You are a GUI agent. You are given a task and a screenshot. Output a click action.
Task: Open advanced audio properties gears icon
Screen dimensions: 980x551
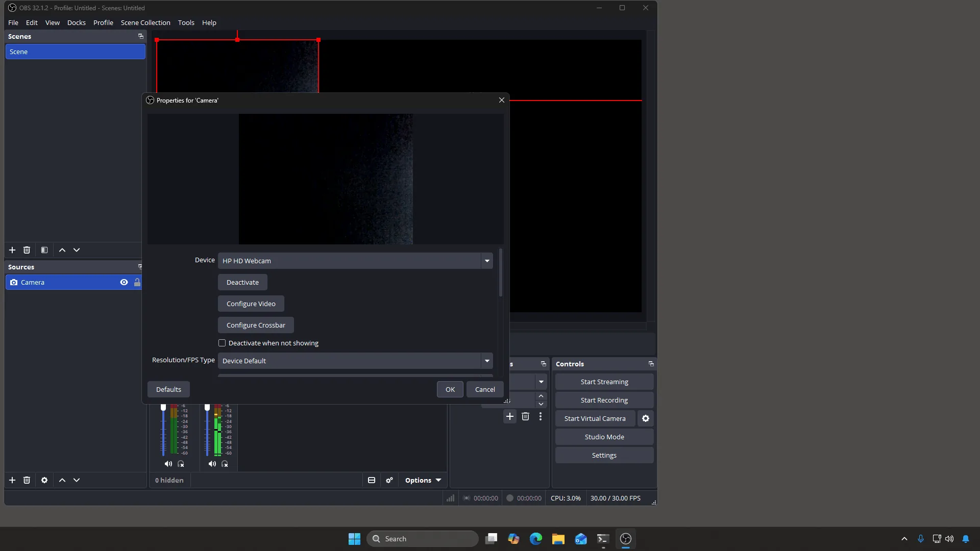coord(389,480)
